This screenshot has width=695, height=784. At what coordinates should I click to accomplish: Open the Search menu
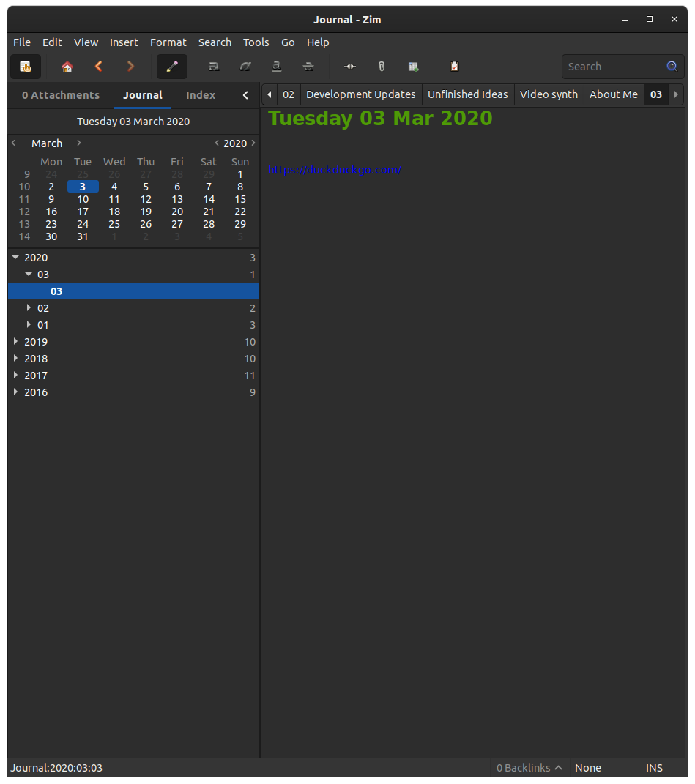pyautogui.click(x=215, y=42)
